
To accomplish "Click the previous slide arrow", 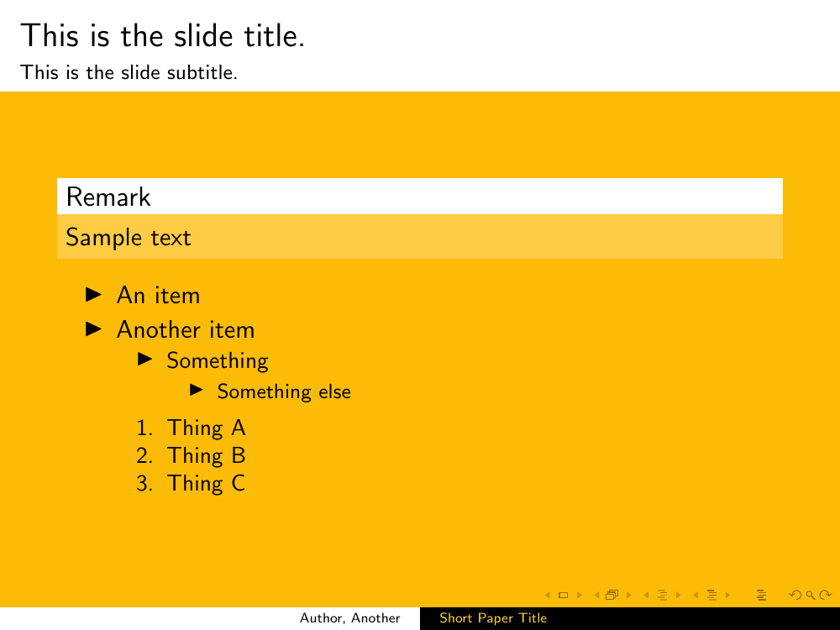I will [x=549, y=596].
